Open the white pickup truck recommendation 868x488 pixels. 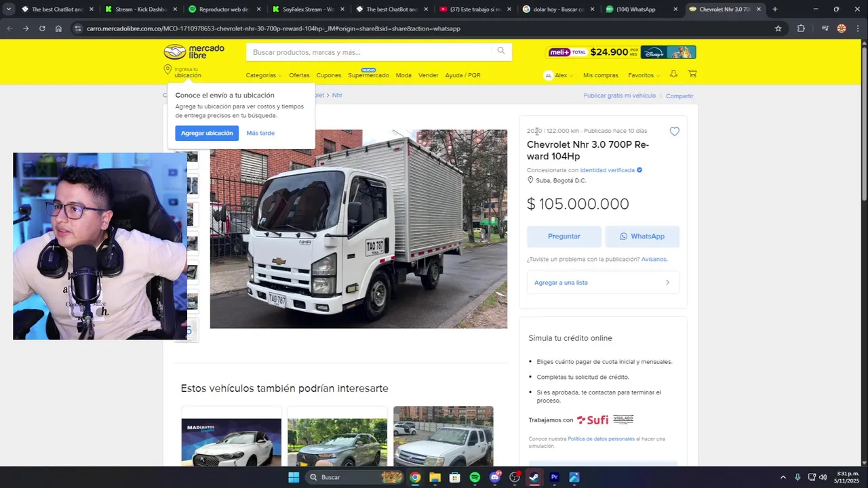pos(443,436)
